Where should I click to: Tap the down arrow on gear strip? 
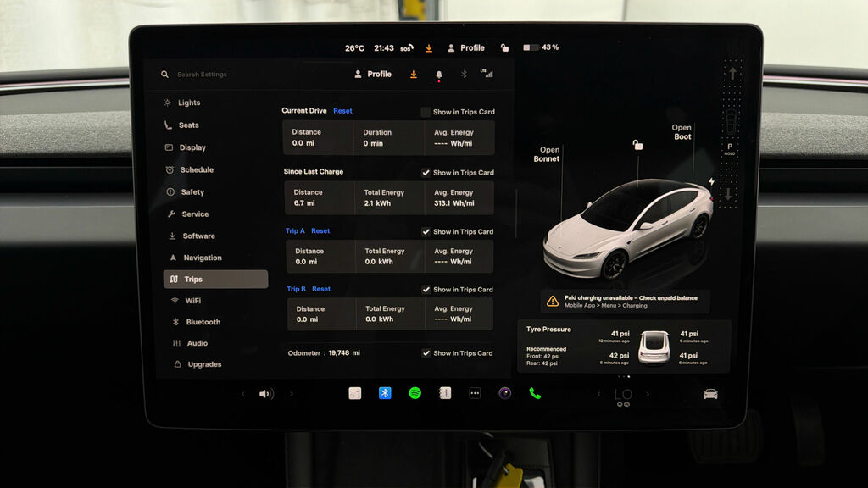point(728,194)
